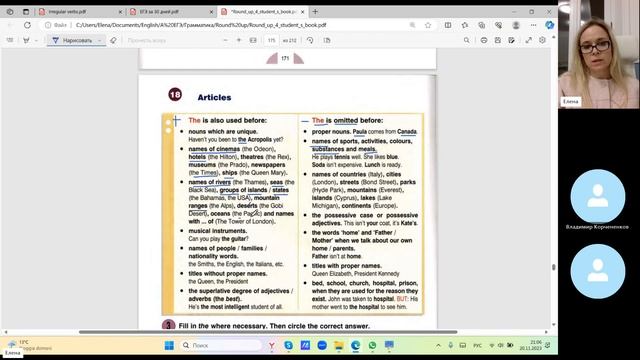640x360 pixels.
Task: Add this page to favorites star
Action: (428, 25)
